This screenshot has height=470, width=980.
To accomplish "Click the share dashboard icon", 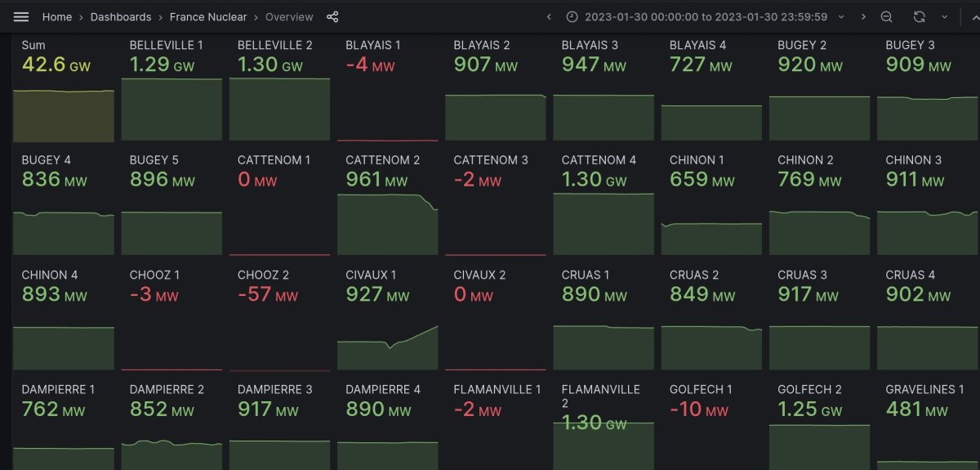I will tap(332, 16).
